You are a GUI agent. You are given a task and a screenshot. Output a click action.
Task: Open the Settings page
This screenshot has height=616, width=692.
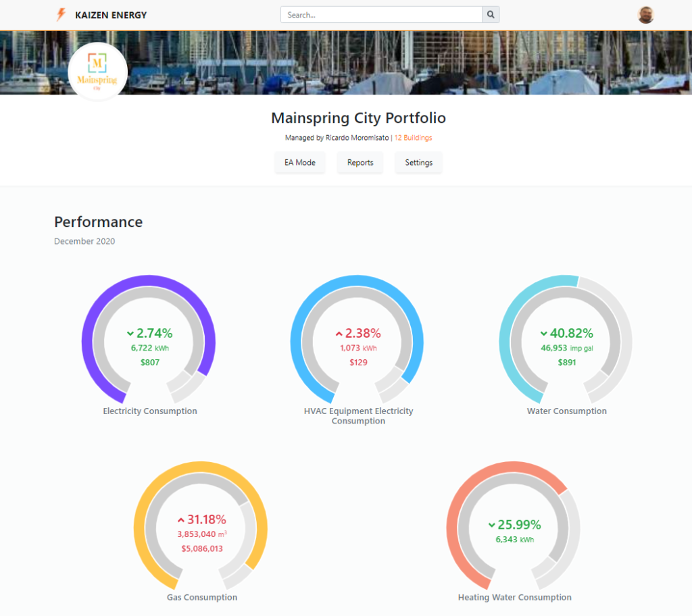418,162
